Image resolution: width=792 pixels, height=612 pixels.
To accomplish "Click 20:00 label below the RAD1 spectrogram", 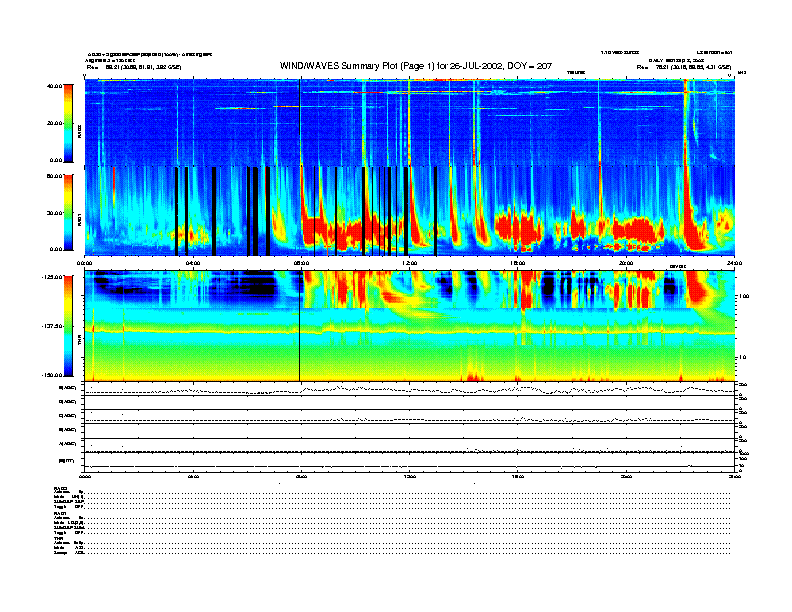I will (626, 263).
